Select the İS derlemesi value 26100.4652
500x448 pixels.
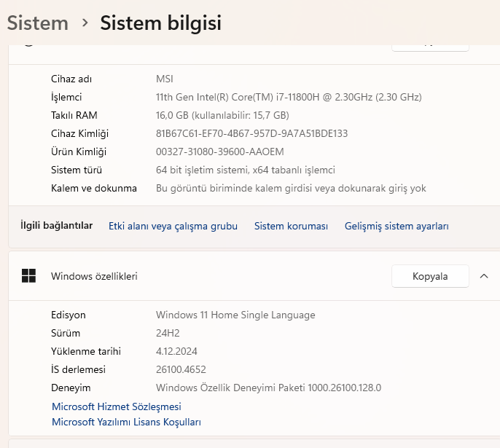click(x=181, y=369)
